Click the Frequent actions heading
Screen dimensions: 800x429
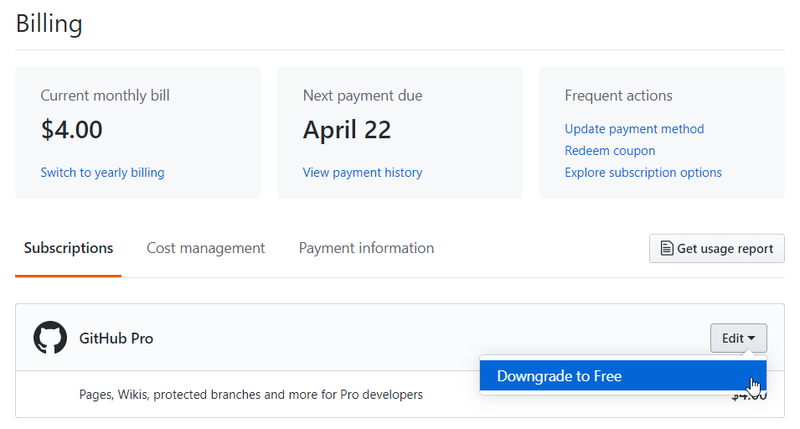coord(618,96)
